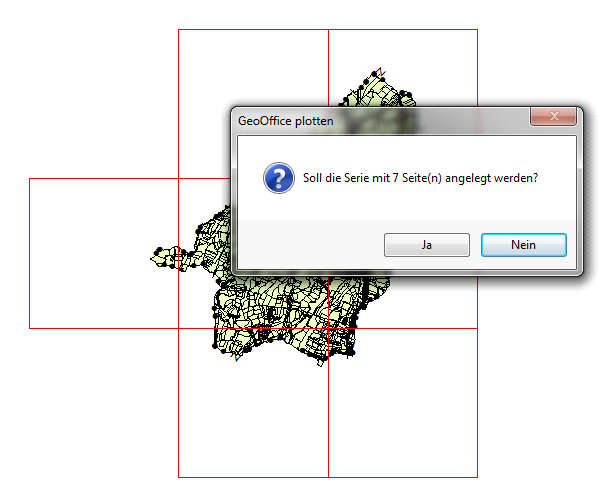The height and width of the screenshot is (489, 598).
Task: Select the lower-left empty page frame
Action: pos(253,403)
